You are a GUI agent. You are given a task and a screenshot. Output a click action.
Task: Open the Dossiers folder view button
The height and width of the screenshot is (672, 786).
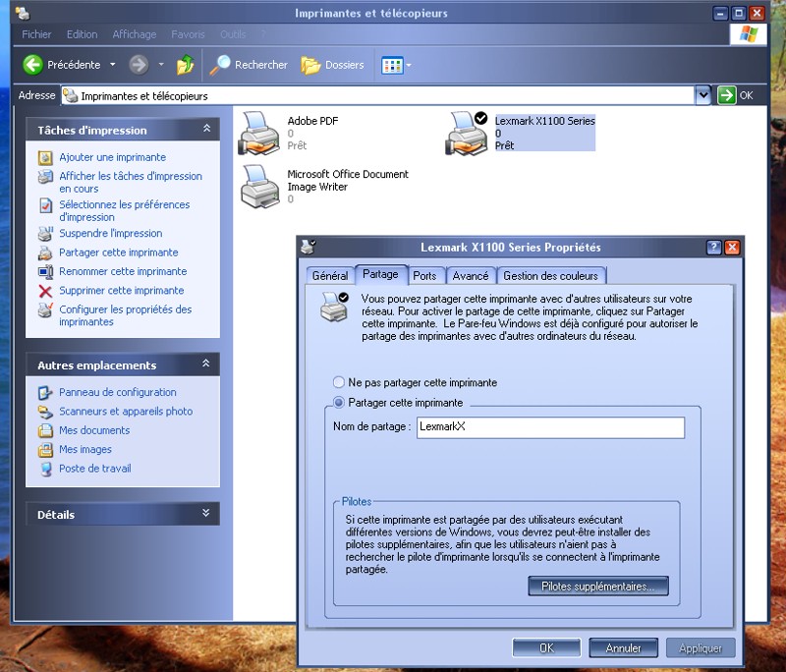[x=311, y=65]
